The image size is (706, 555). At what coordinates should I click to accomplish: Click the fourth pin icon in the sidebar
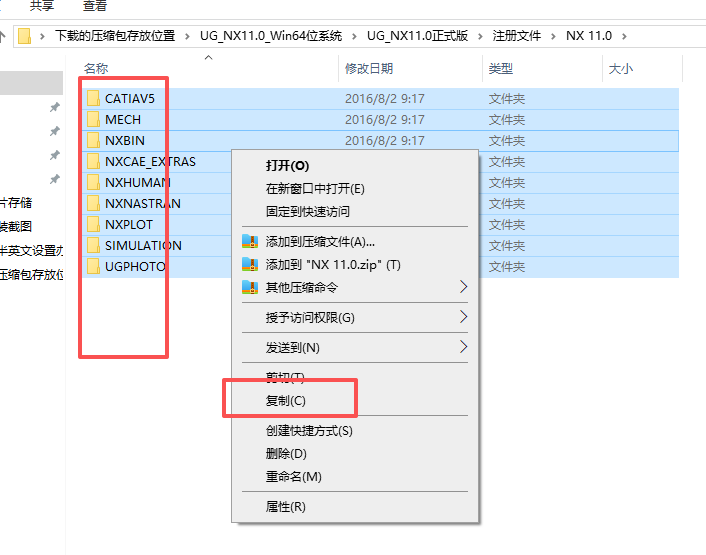(54, 179)
